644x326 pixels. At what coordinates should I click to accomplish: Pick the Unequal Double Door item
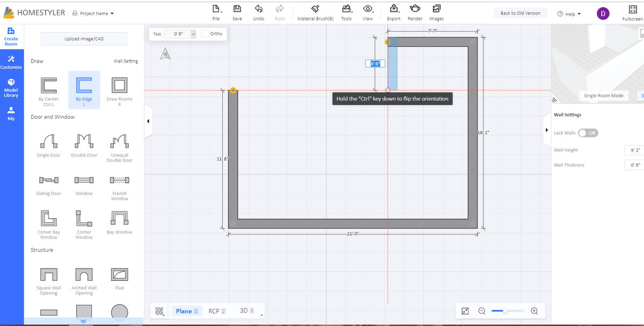[x=119, y=148]
